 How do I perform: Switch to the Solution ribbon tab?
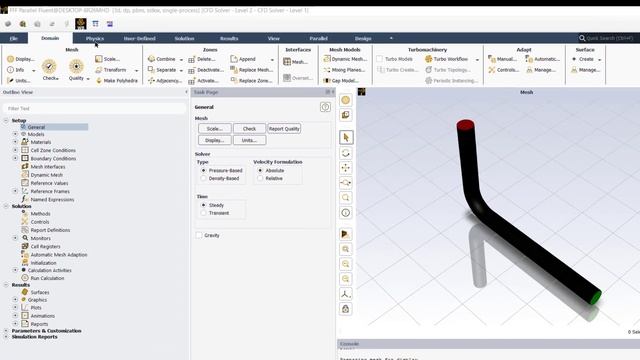184,38
